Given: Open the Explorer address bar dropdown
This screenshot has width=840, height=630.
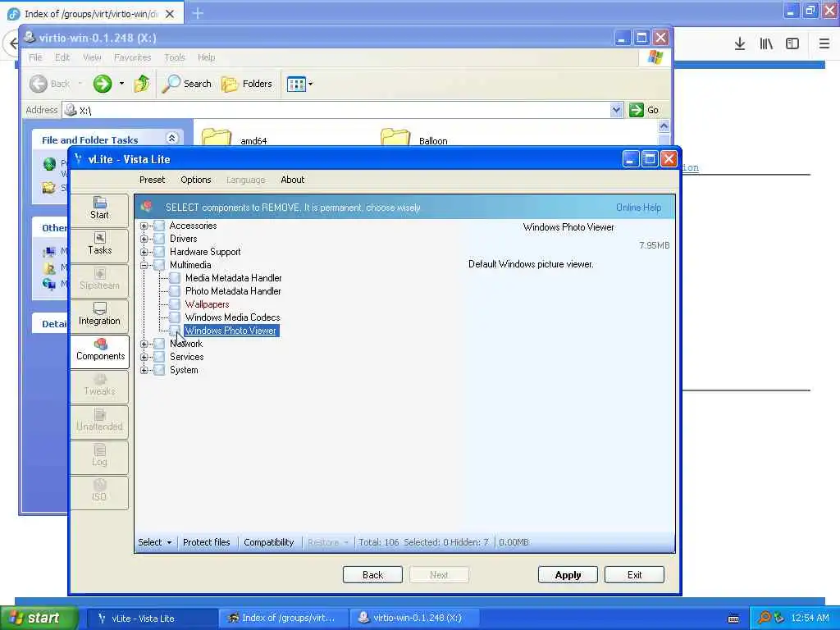Looking at the screenshot, I should click(x=616, y=110).
